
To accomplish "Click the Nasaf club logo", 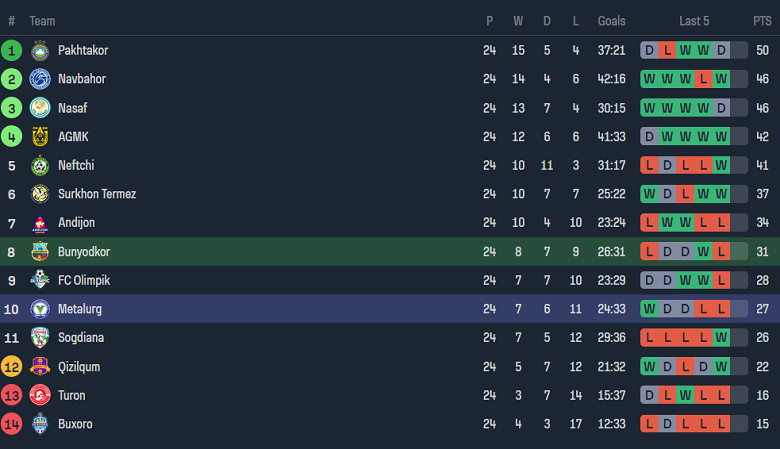I will pos(40,108).
